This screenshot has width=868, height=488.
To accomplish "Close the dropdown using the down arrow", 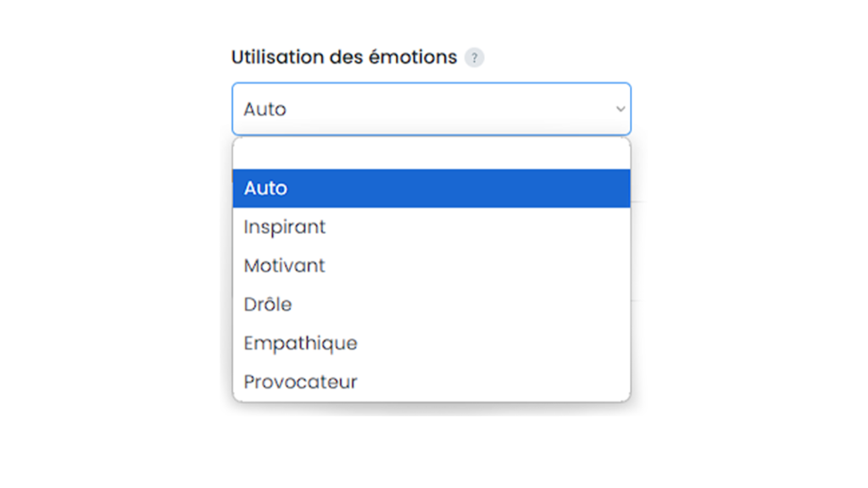I will (620, 109).
